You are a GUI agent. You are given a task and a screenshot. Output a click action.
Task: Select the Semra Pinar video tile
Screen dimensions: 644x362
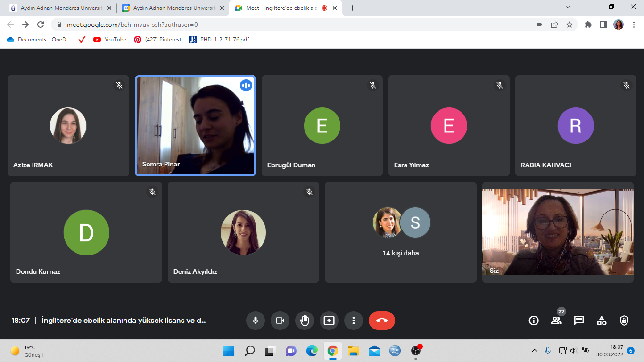(195, 126)
